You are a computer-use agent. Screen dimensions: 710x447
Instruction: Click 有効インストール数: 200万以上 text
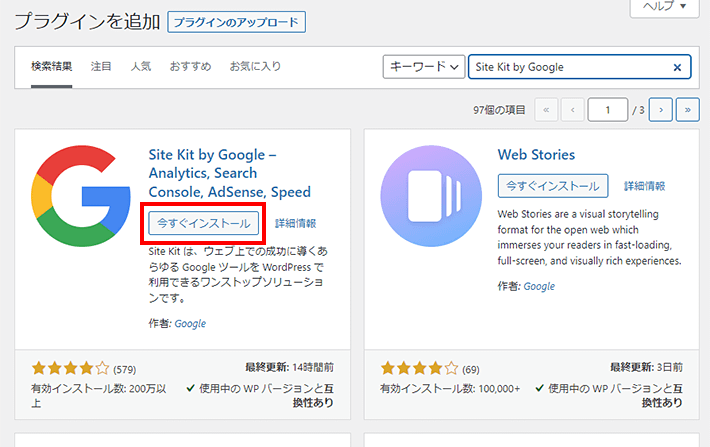tap(99, 395)
